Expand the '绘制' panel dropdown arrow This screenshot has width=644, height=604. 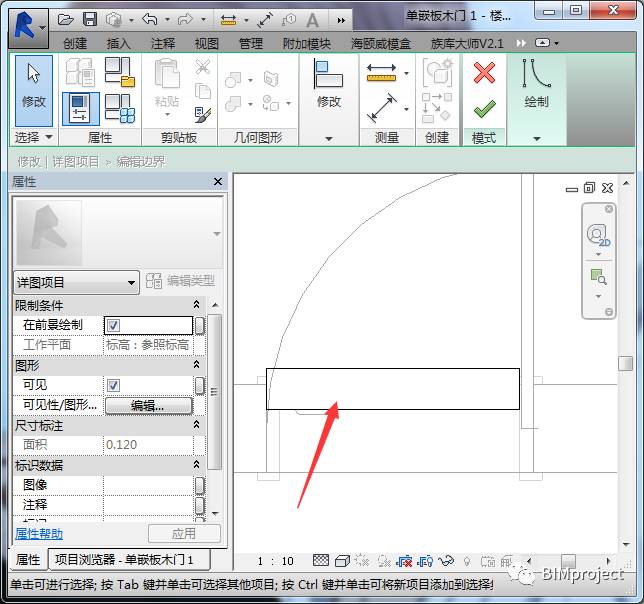(536, 138)
